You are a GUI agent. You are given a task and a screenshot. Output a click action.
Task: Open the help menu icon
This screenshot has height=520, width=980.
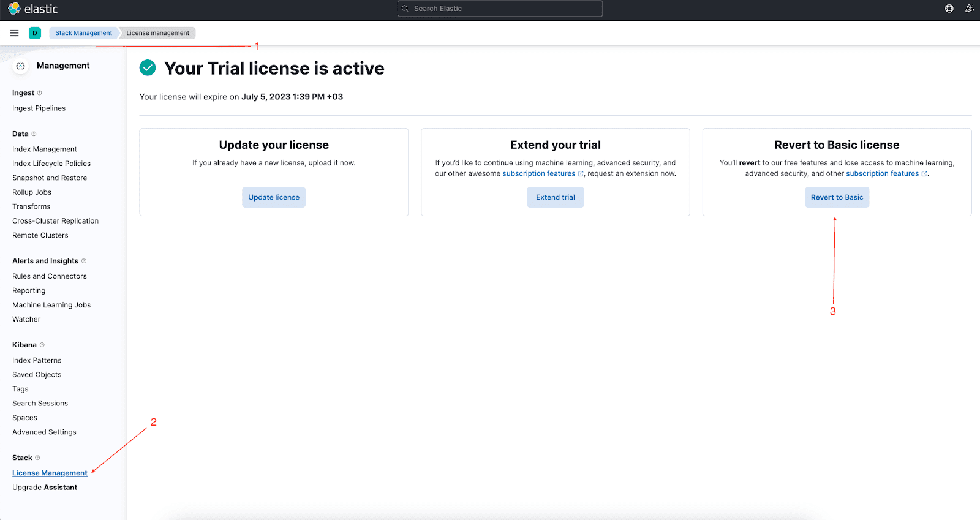click(x=949, y=9)
